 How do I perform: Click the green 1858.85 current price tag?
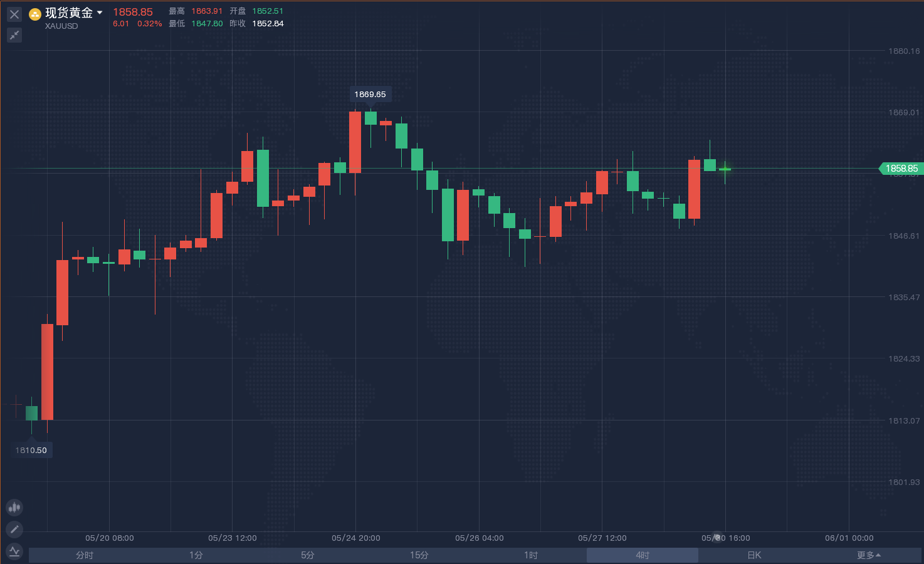[x=901, y=169]
